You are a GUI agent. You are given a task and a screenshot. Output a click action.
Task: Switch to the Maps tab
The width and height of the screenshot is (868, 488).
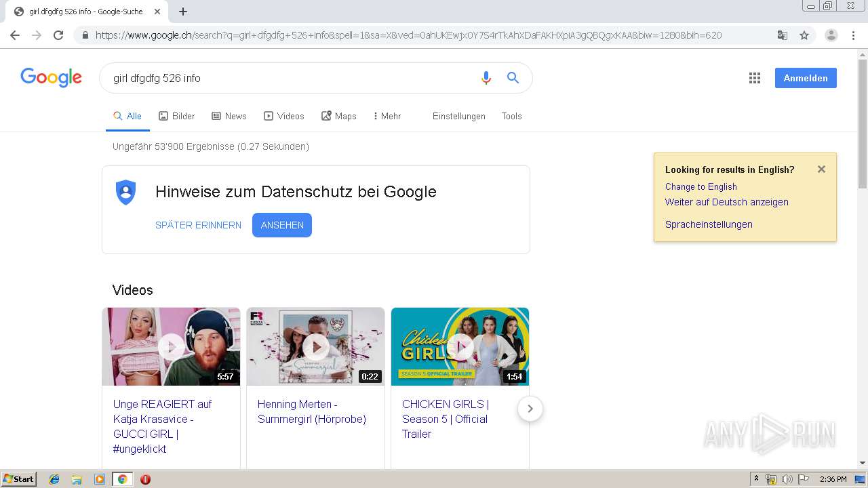pos(338,116)
